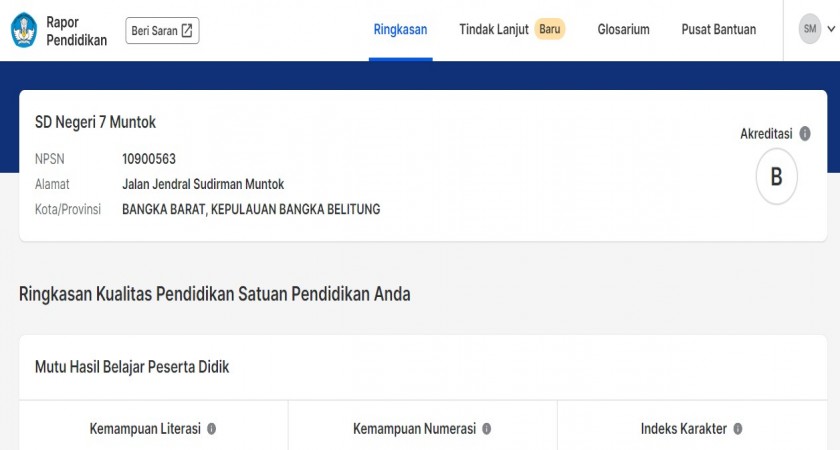Click the NPSN number 10900563
Screen dimensions: 840x450
pos(149,159)
